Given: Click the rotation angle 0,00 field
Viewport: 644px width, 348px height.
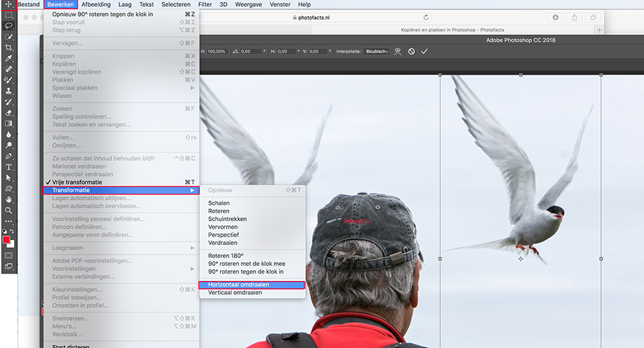Looking at the screenshot, I should [250, 52].
